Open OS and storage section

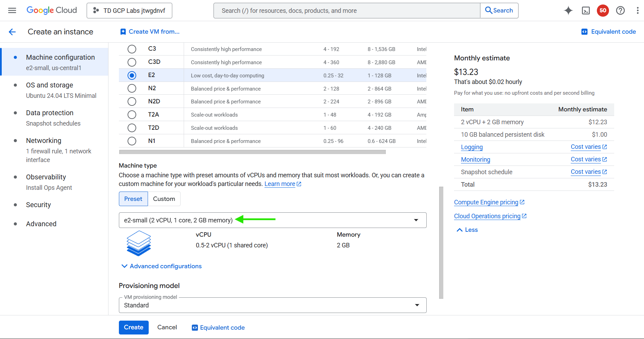(50, 85)
